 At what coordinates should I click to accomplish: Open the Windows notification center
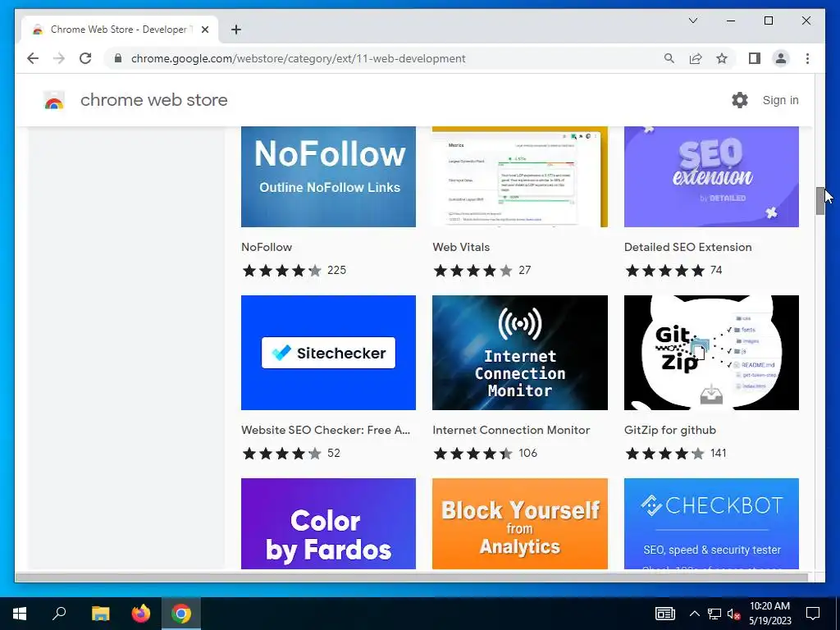813,614
